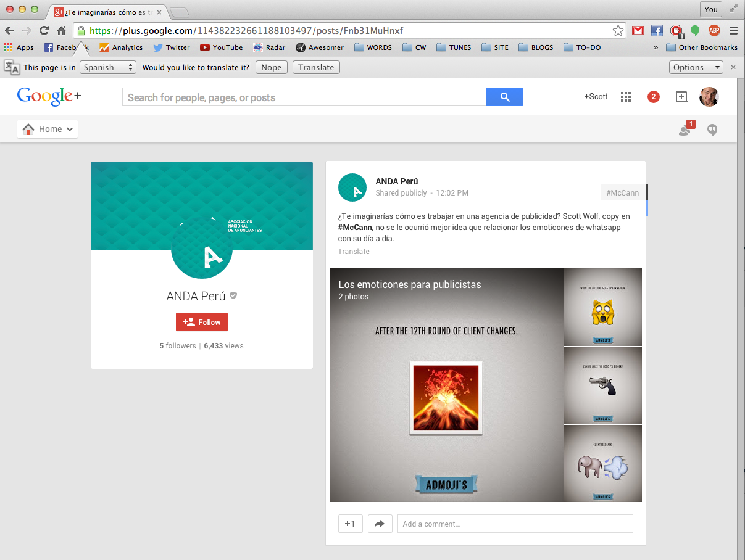
Task: Open the elephant emoji thumbnail
Action: tap(603, 464)
